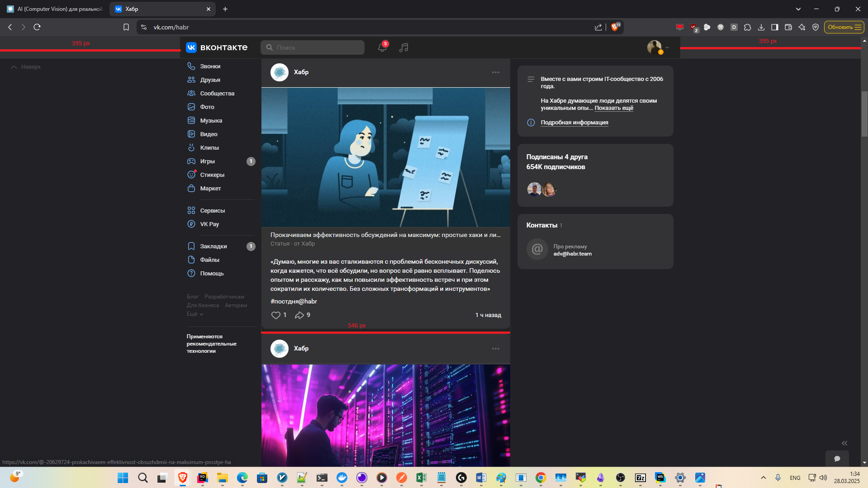
Task: Like the first Хабр post
Action: pyautogui.click(x=276, y=315)
